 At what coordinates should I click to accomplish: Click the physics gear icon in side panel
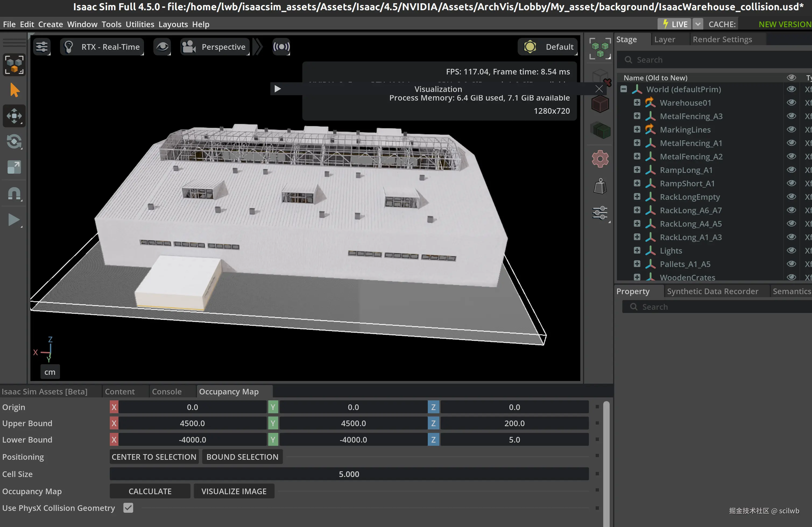[600, 159]
